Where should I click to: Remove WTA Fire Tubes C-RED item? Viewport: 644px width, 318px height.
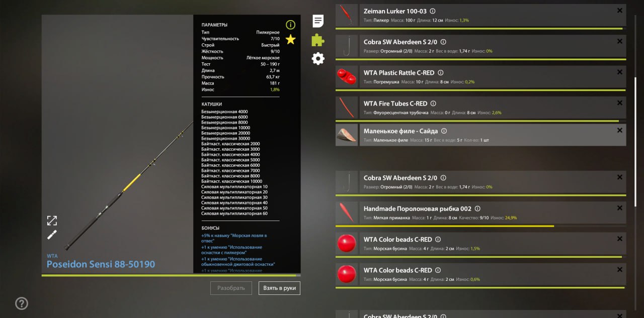[619, 103]
